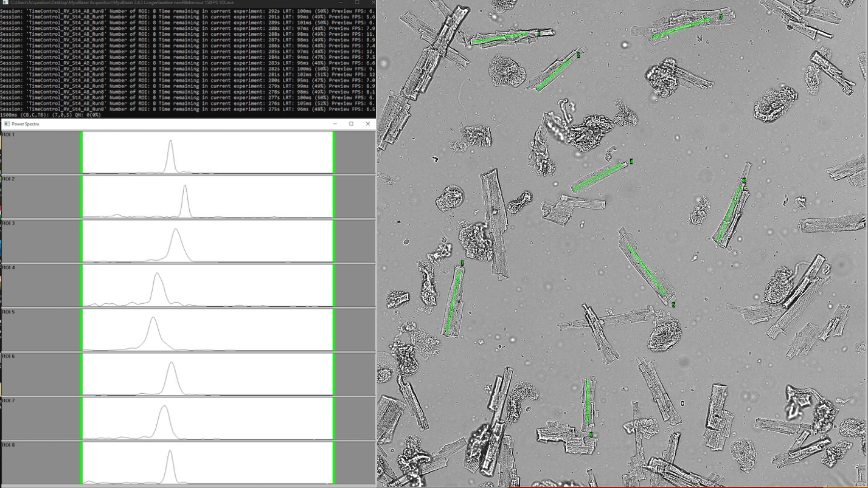Click ROI number 4 marker on microscope image
This screenshot has width=868, height=488.
[x=631, y=162]
